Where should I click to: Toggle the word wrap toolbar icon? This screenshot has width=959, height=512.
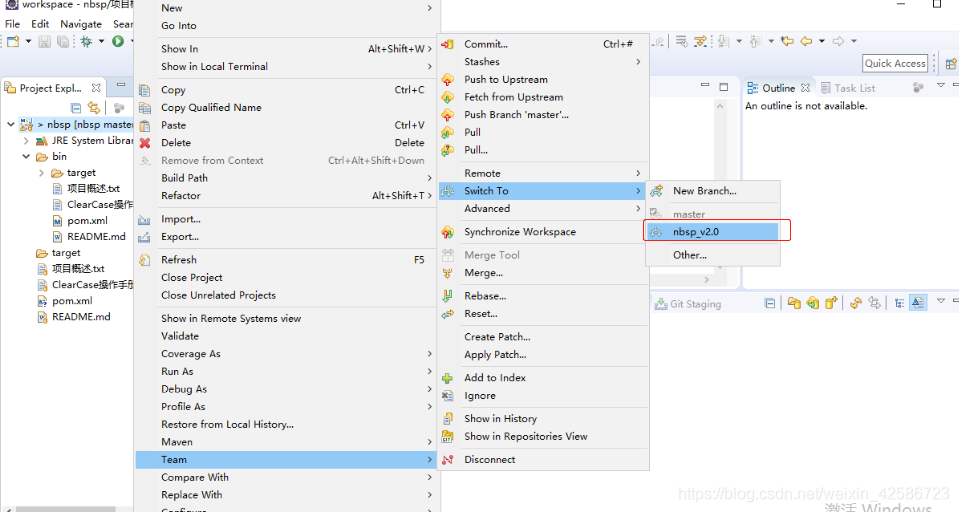tap(681, 41)
